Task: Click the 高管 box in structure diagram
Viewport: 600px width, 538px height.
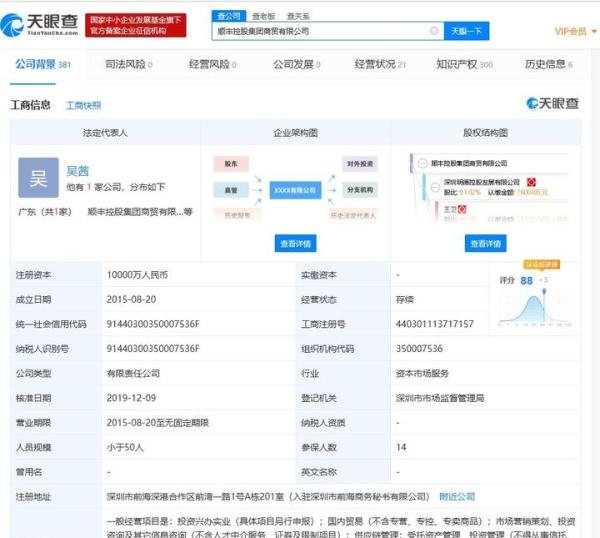Action: click(231, 190)
